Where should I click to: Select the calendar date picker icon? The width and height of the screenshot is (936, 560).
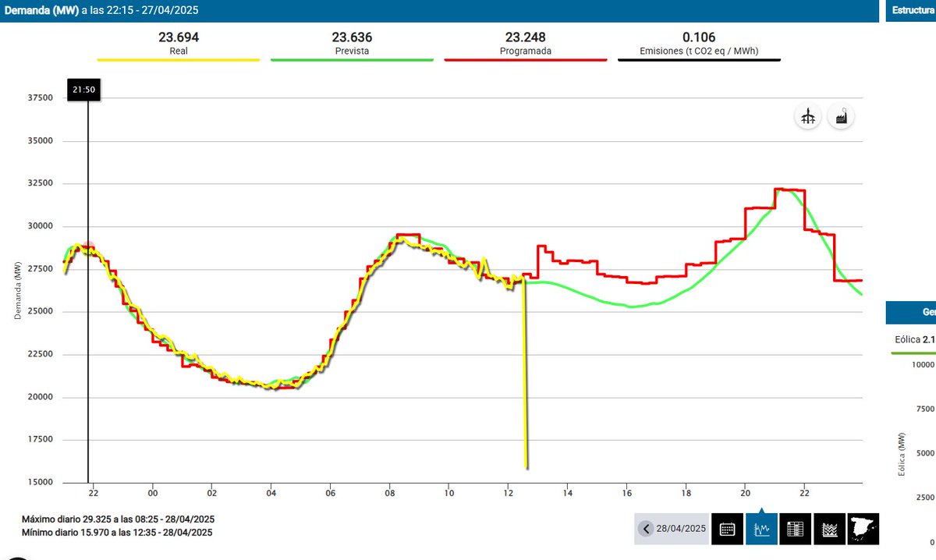pyautogui.click(x=727, y=529)
